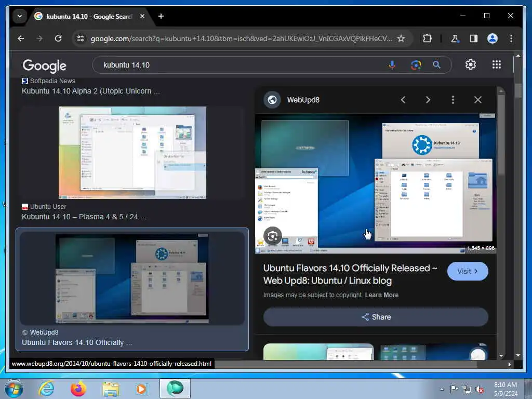This screenshot has height=399, width=532.
Task: Show next image in preview panel
Action: tap(428, 100)
